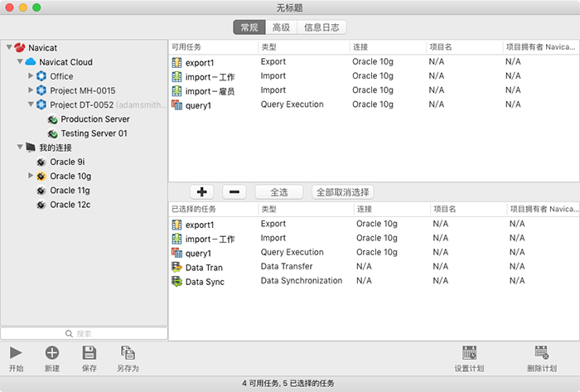The height and width of the screenshot is (392, 580).
Task: Click the Data Transfer type cell
Action: pyautogui.click(x=287, y=266)
